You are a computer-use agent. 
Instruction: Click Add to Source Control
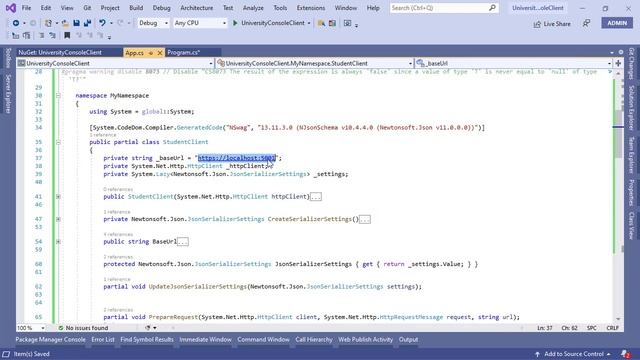click(x=573, y=354)
